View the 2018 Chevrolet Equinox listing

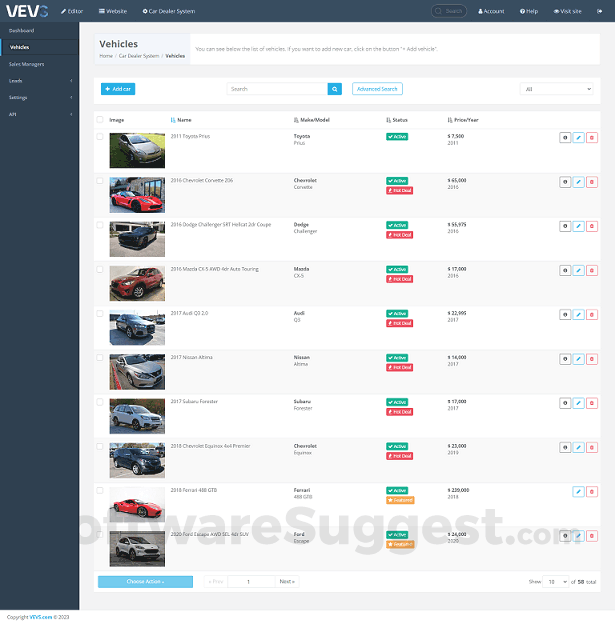[565, 447]
